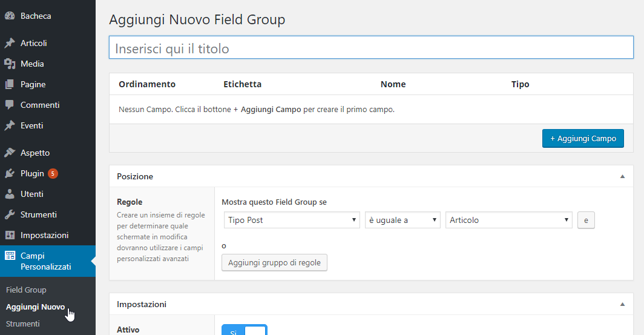This screenshot has width=644, height=335.
Task: Toggle the Attivo switch
Action: click(244, 330)
